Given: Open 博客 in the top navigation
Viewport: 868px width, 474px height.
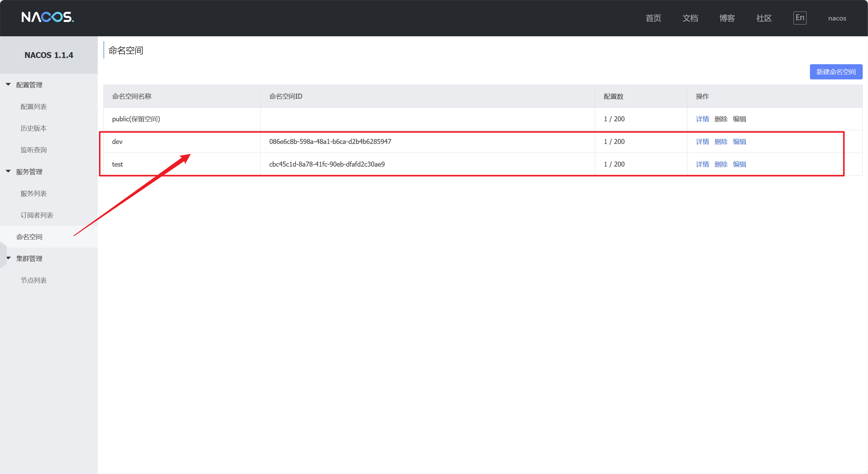Looking at the screenshot, I should pos(727,18).
